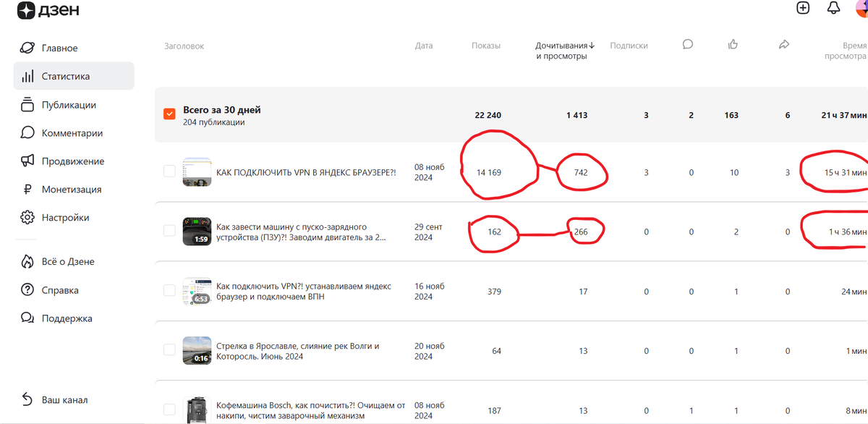Open the notifications bell icon
The width and height of the screenshot is (868, 424).
tap(833, 8)
